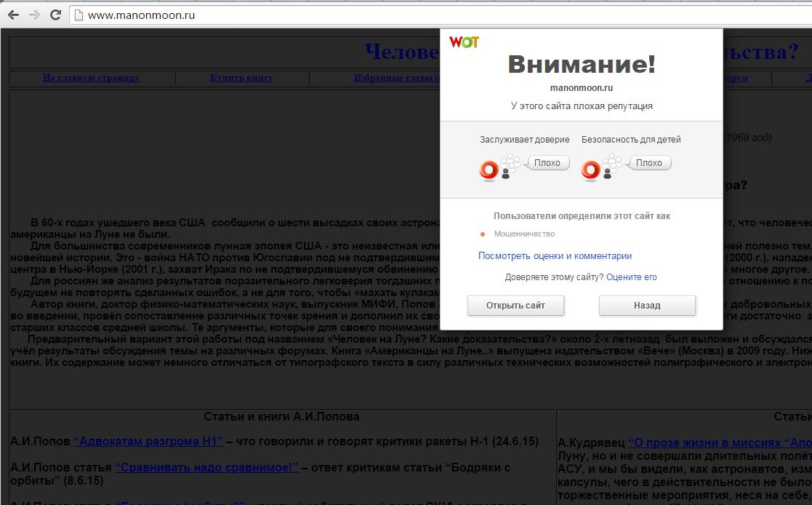The height and width of the screenshot is (505, 812).
Task: Click the 'Плохо' label under 'Безопасность для детей'
Action: click(649, 163)
